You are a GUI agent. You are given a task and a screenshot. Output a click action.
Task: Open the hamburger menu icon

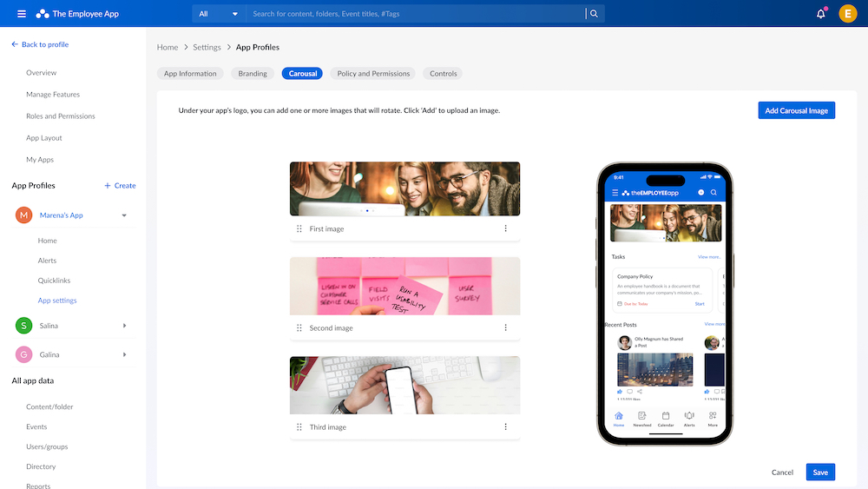22,14
